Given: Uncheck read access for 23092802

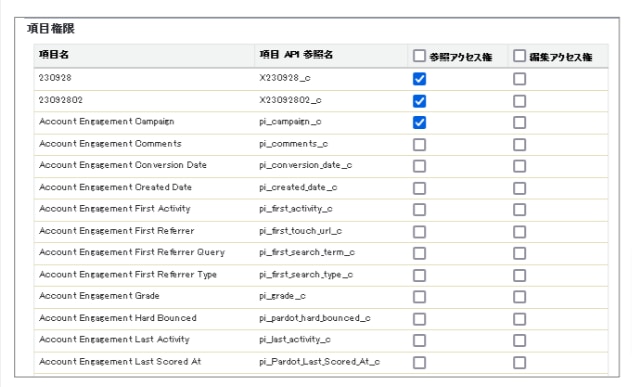Looking at the screenshot, I should (x=419, y=101).
